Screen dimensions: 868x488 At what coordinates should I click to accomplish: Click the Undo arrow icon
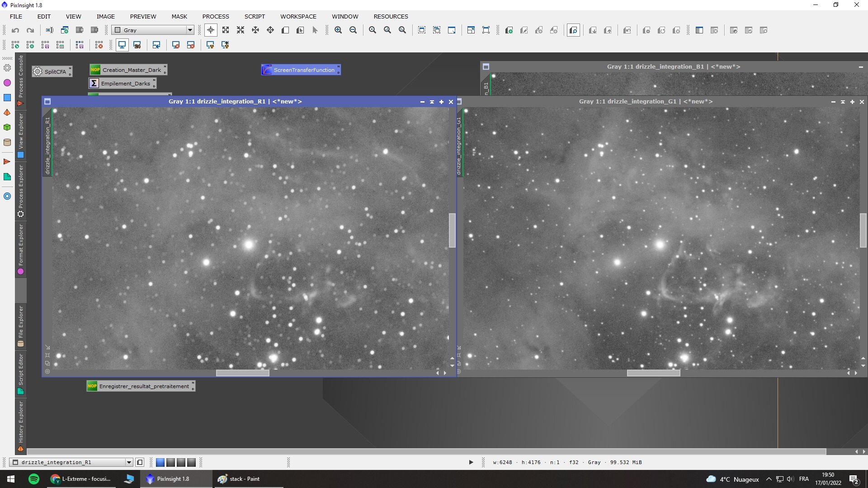15,30
